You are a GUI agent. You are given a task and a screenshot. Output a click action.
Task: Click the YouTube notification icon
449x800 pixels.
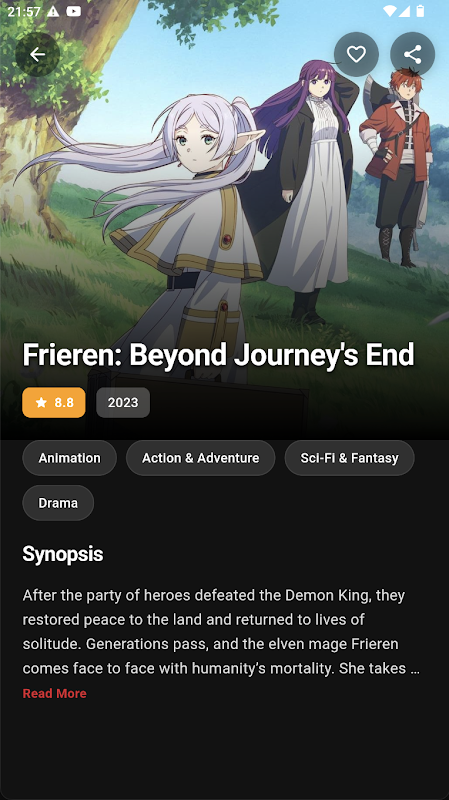pyautogui.click(x=73, y=11)
